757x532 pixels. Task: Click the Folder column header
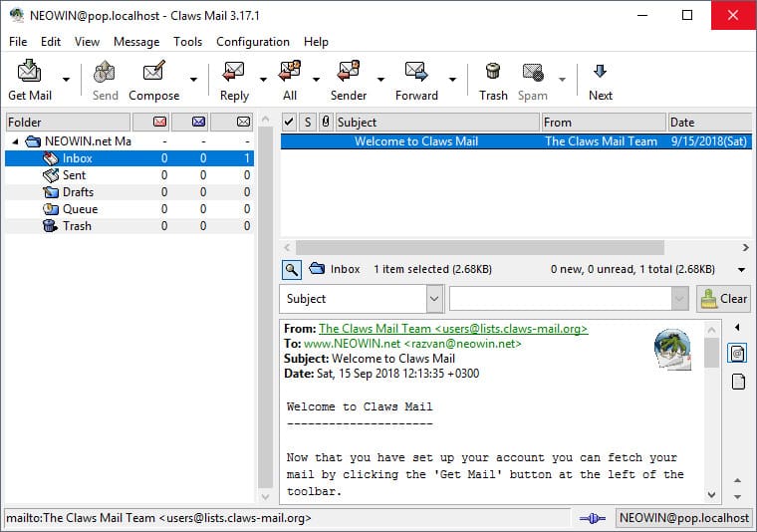(68, 123)
